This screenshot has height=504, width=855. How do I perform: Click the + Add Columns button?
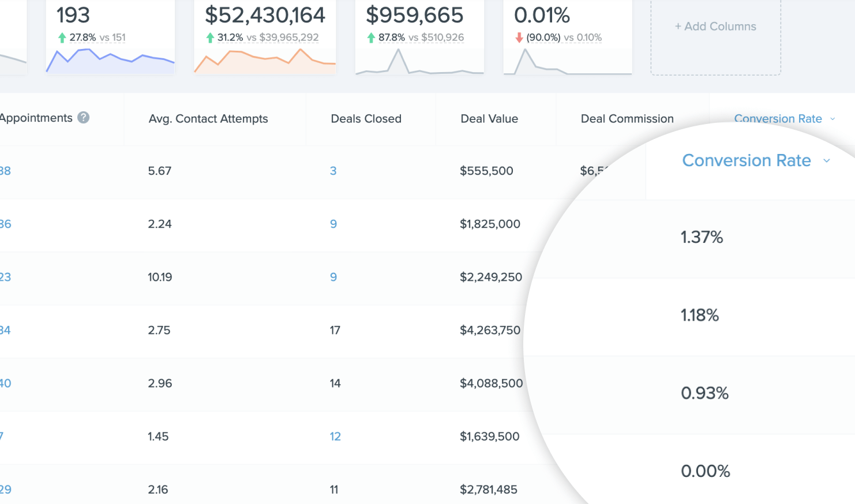coord(715,27)
